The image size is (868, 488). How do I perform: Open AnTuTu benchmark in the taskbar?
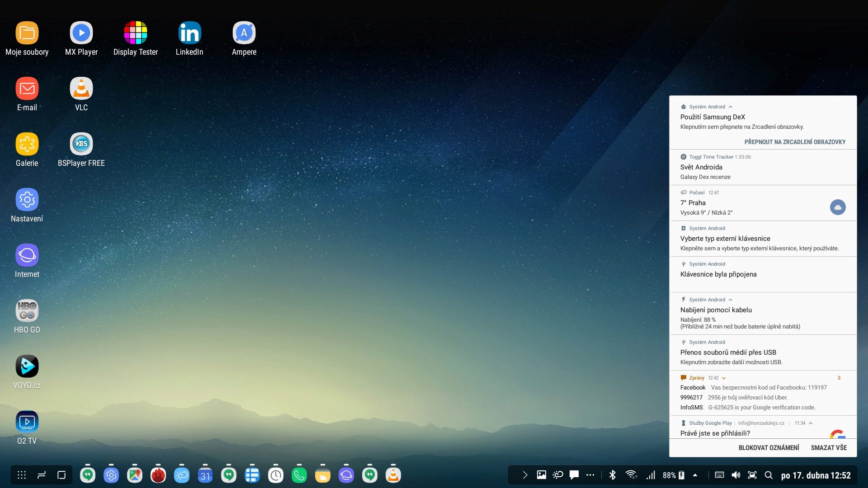[x=158, y=475]
